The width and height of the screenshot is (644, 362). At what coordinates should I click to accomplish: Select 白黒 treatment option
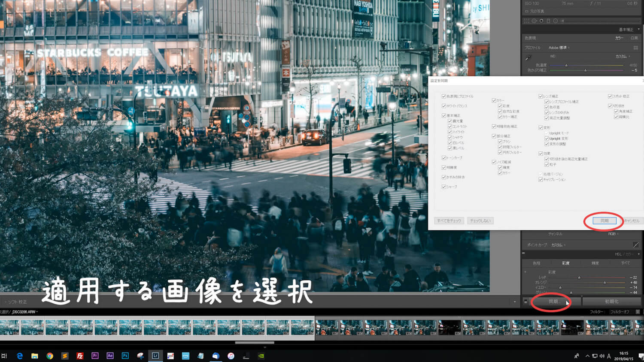[x=634, y=38]
